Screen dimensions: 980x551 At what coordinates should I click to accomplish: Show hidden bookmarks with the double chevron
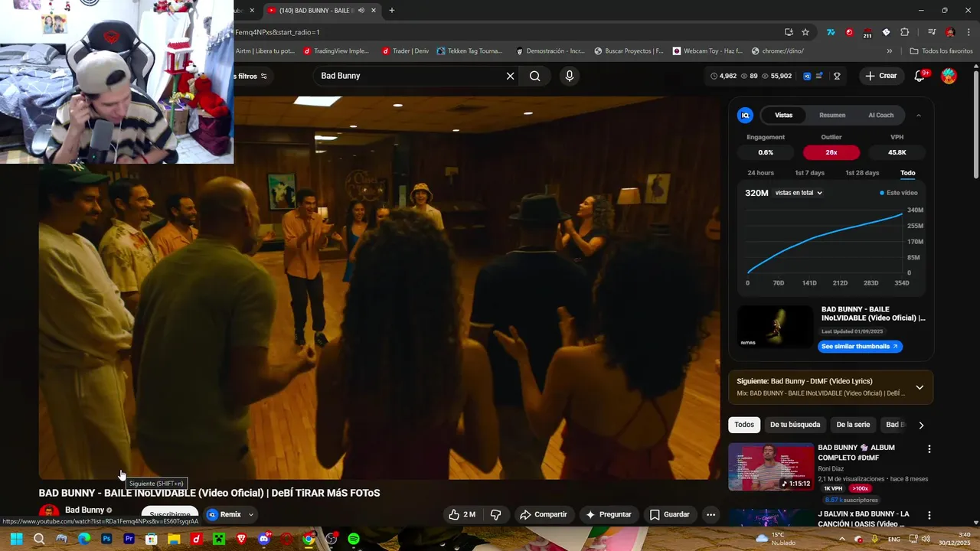pos(890,51)
